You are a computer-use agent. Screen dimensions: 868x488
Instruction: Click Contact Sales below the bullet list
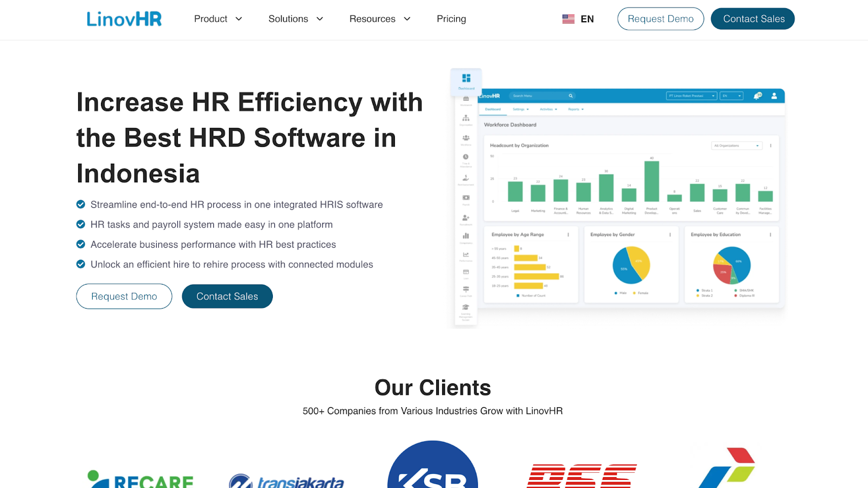(x=227, y=296)
